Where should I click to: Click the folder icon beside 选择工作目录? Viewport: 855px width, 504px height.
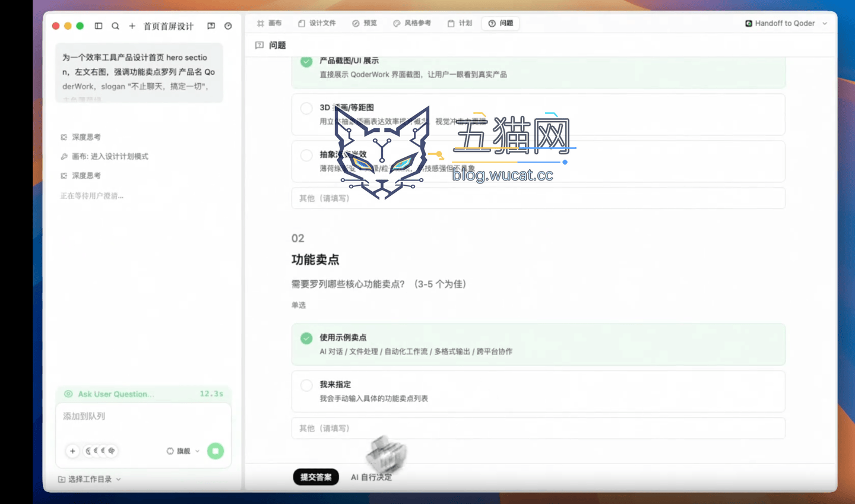pos(62,479)
